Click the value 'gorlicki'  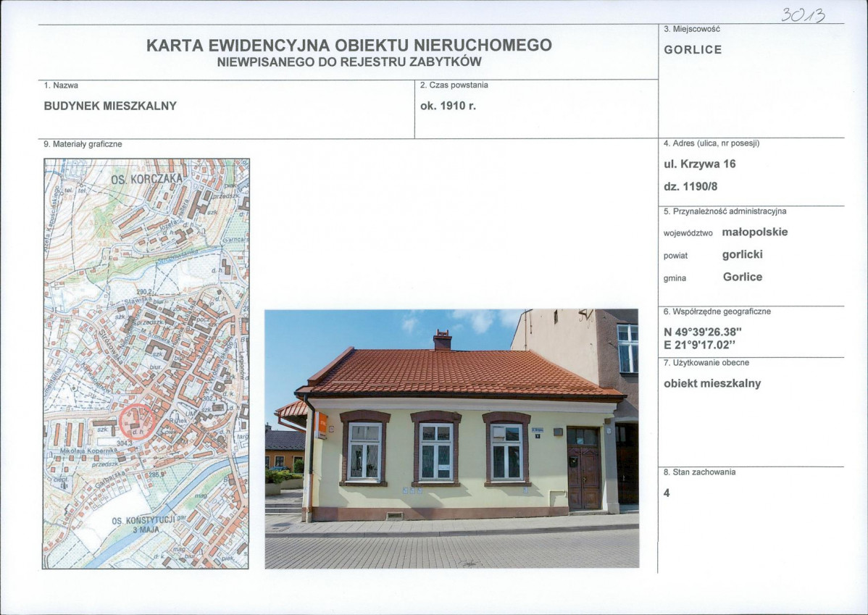tap(743, 255)
